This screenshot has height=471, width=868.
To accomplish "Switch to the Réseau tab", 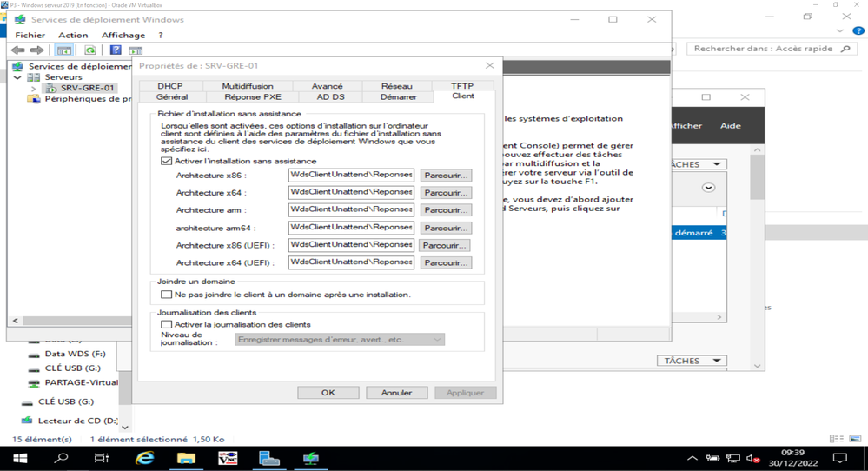I will click(x=397, y=86).
